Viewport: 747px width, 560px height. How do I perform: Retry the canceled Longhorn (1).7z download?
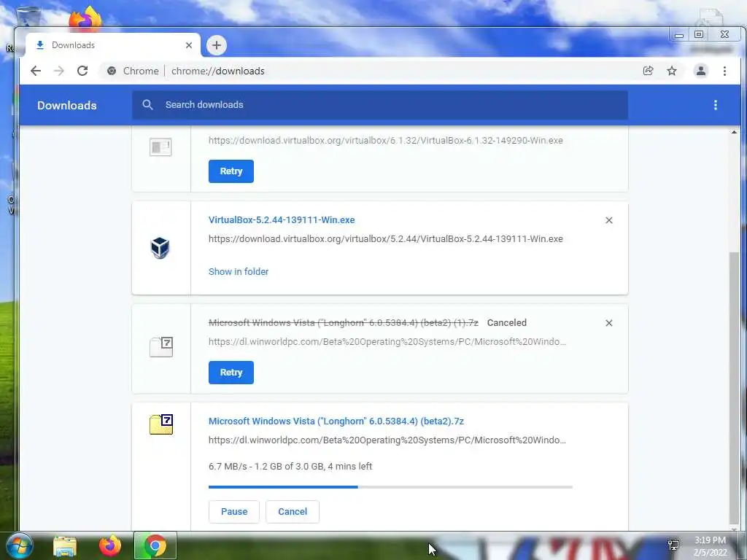(231, 373)
